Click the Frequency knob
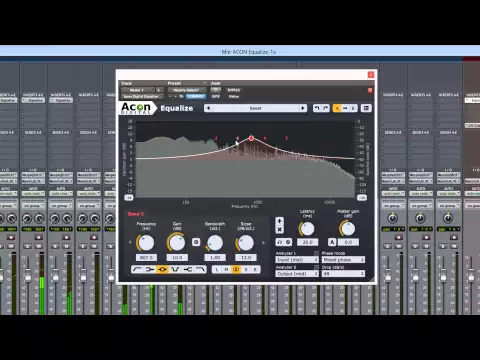Screen dimensions: 480x360 [146, 243]
